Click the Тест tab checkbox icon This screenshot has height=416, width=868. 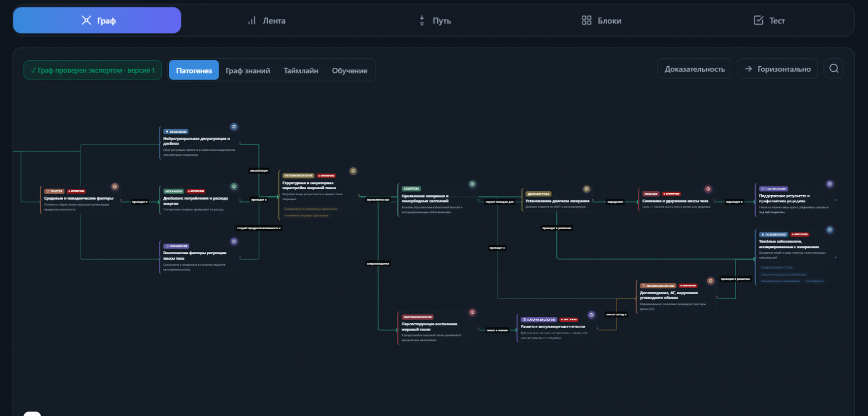tap(758, 21)
